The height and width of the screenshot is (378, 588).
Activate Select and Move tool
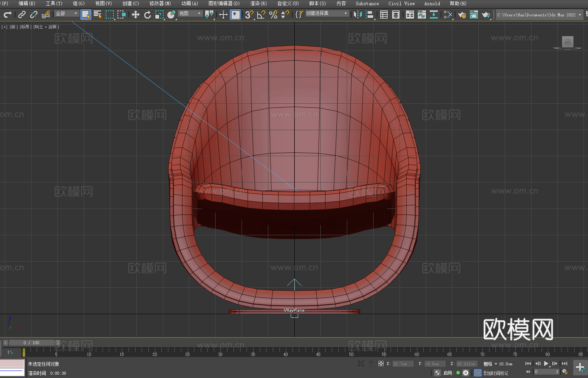click(136, 14)
